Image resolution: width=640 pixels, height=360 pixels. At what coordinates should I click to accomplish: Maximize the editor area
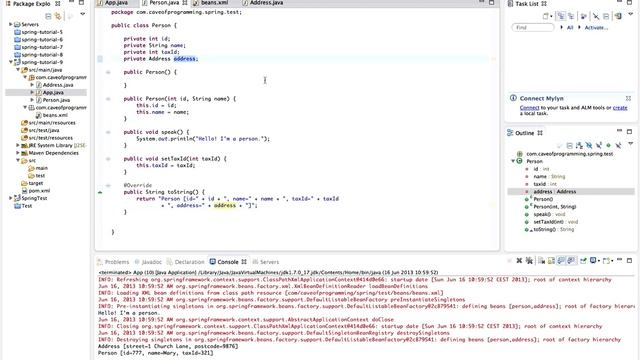(491, 2)
